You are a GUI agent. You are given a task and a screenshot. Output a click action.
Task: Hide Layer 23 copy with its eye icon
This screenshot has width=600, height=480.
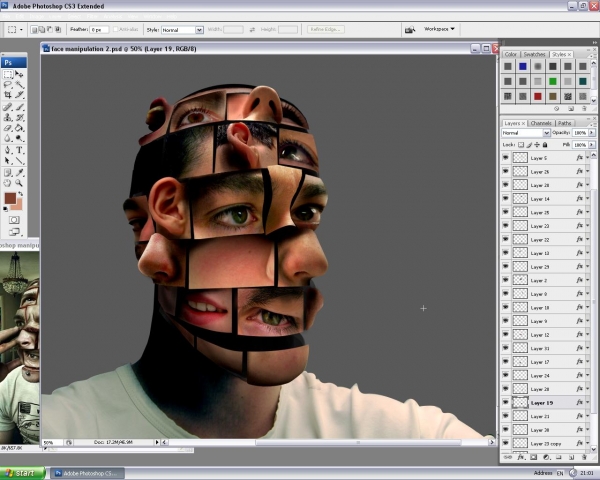pos(506,443)
